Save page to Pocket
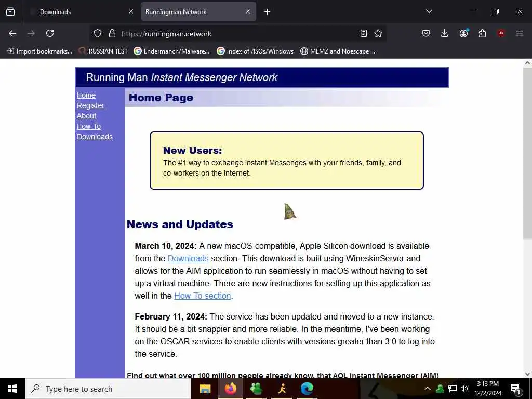532x399 pixels. click(x=426, y=33)
